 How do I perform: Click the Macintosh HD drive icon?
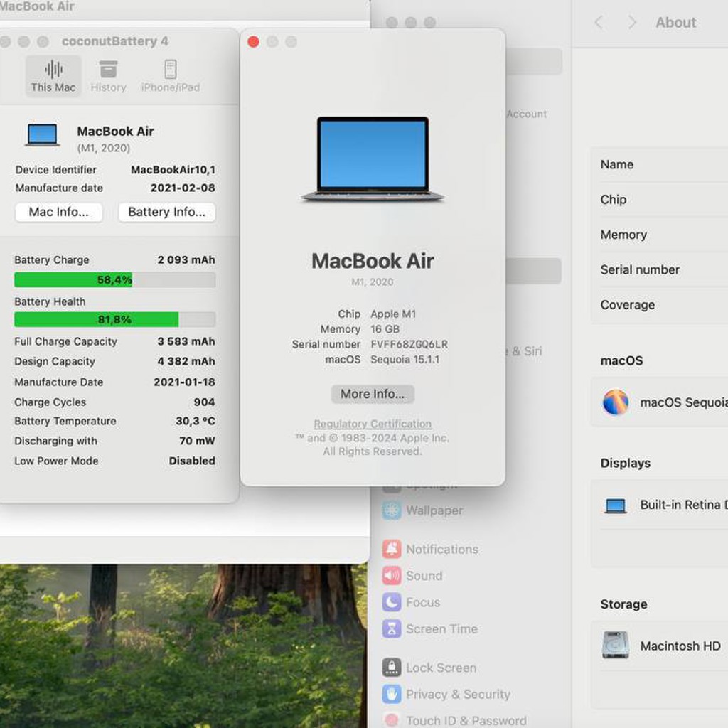(x=616, y=646)
